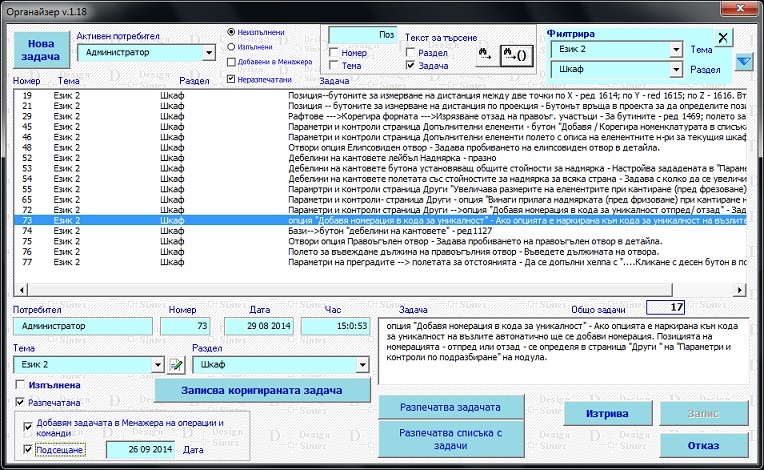Uncheck the Подсещане reminder checkbox
The image size is (764, 470).
(x=26, y=449)
